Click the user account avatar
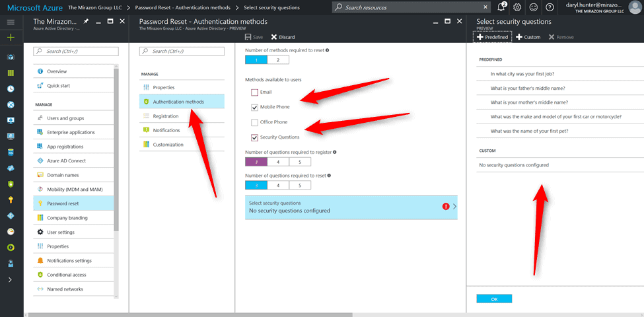The width and height of the screenshot is (644, 317). coord(635,7)
